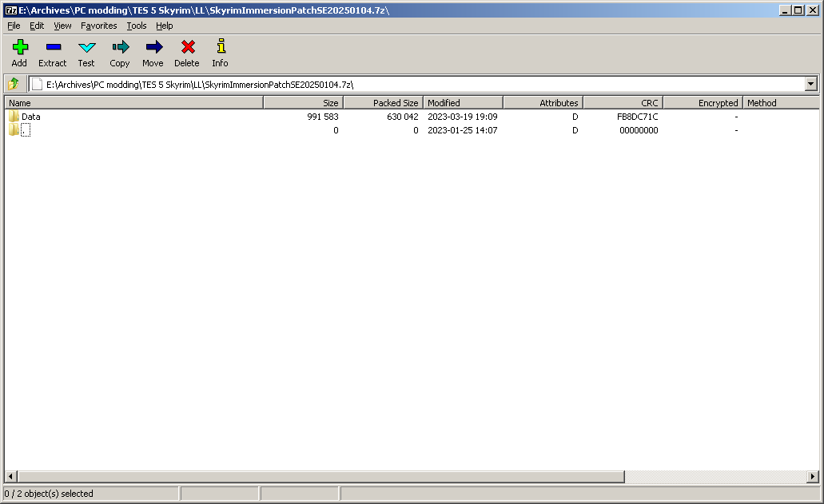
Task: Click the blue Extract minus icon
Action: 53,47
